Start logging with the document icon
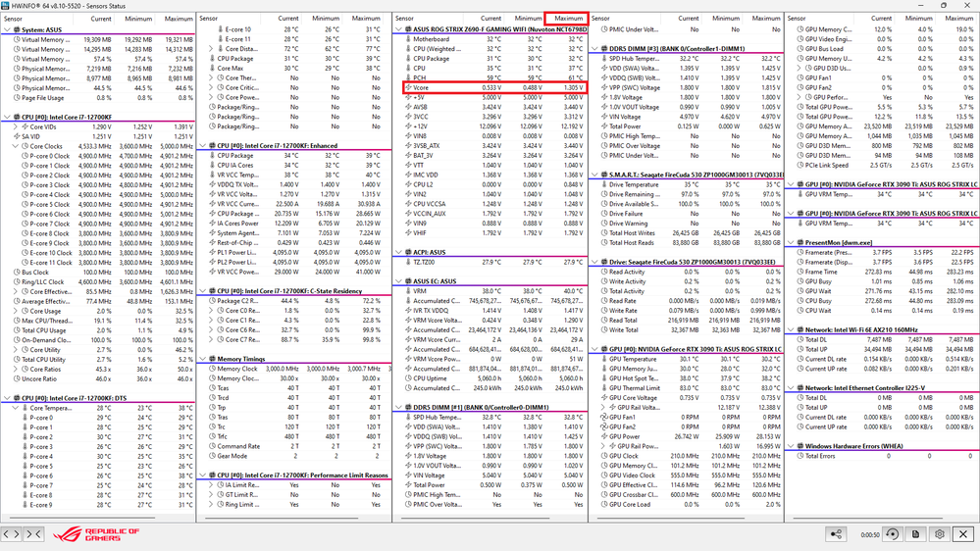 coord(915,534)
